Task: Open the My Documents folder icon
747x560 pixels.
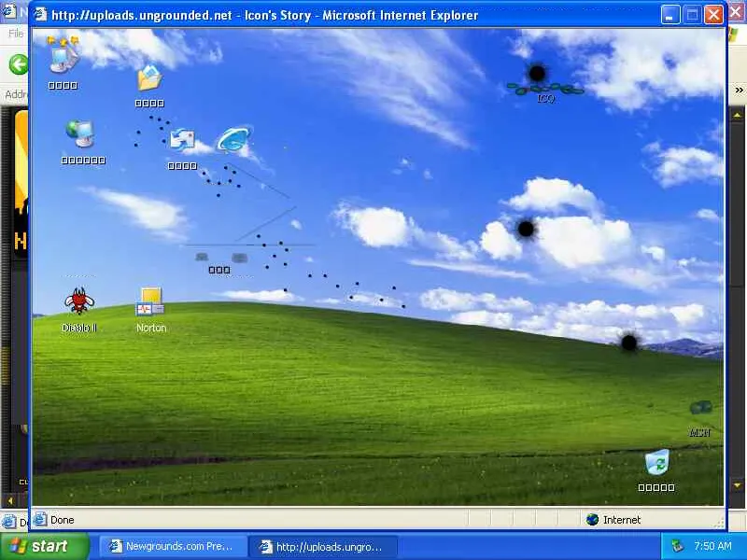Action: tap(149, 78)
